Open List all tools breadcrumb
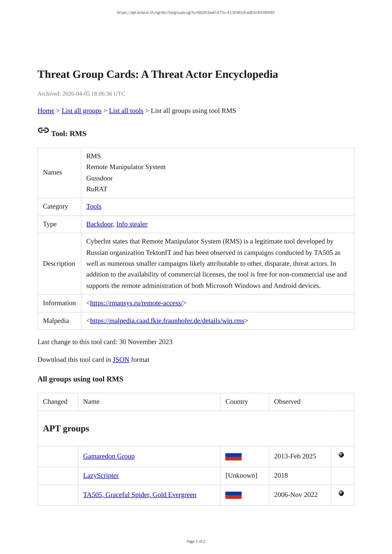 [x=126, y=111]
